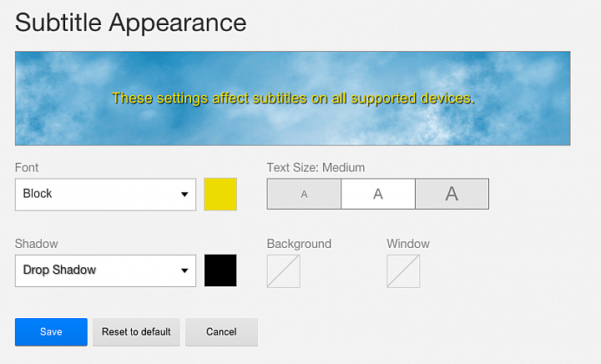Click the arrow on the Drop Shadow dropdown
This screenshot has width=601, height=364.
[184, 270]
